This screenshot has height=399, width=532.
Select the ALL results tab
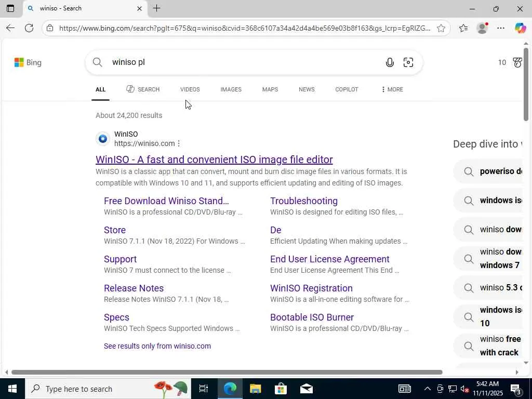point(100,89)
